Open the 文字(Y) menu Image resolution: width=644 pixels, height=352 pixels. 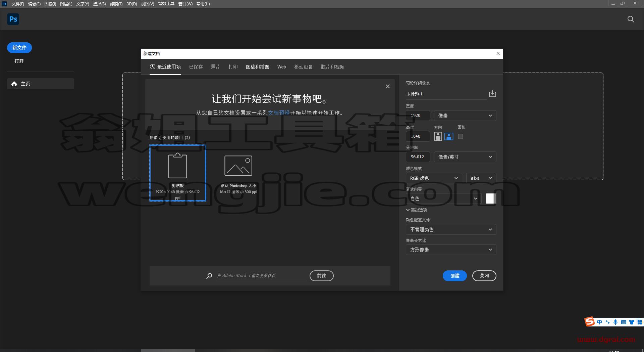click(x=83, y=4)
